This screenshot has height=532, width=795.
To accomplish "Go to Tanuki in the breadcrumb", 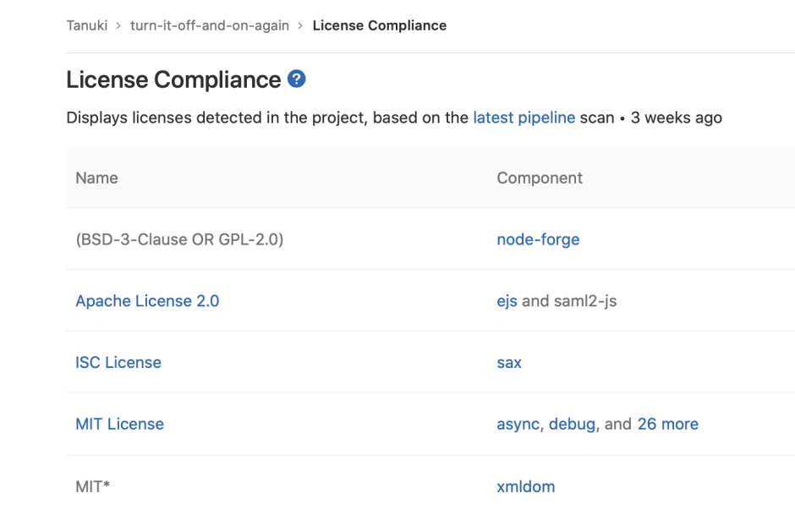I will [88, 25].
